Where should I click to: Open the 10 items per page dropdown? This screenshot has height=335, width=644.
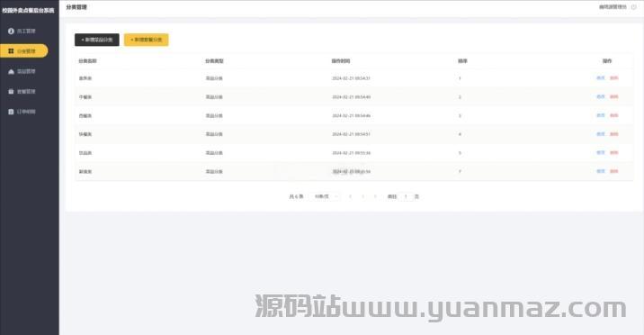[326, 196]
